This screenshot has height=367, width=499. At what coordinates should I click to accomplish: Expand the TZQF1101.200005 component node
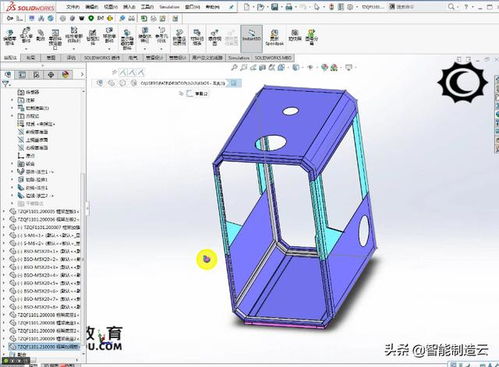(4, 211)
